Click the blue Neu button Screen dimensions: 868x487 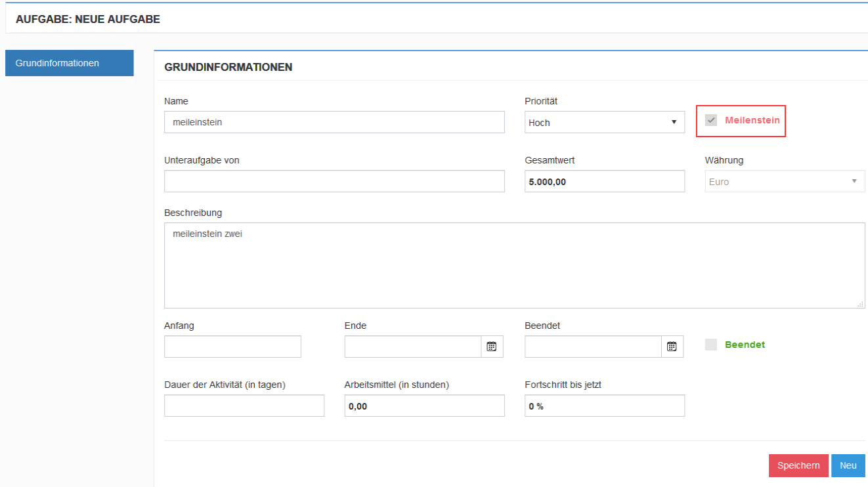(x=848, y=465)
